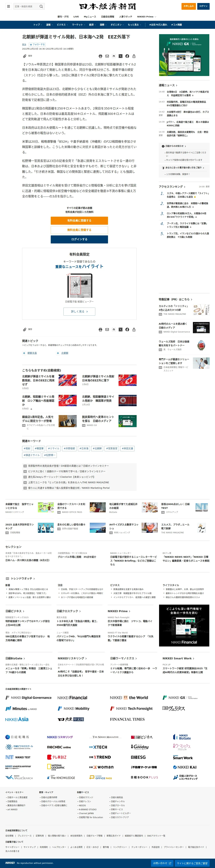Viewport: 215px width, 868px height.
Task: Click the X share icon below the article
Action: pyautogui.click(x=121, y=330)
